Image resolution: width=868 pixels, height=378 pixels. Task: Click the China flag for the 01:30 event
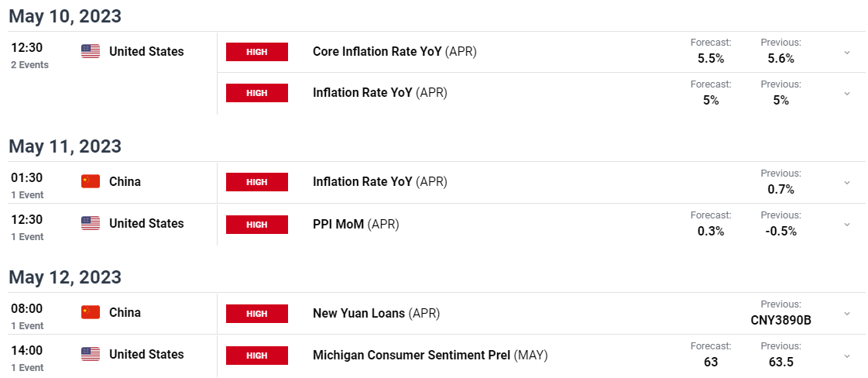tap(91, 181)
